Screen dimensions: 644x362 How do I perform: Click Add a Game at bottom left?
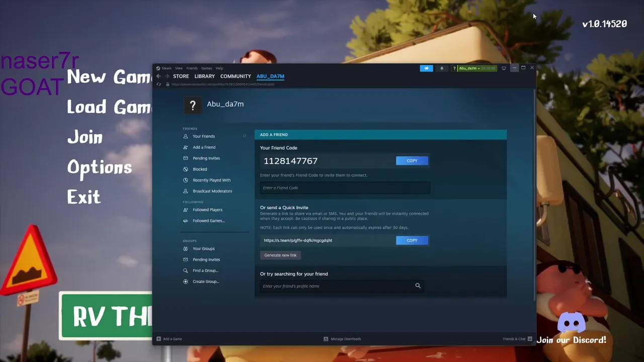169,339
